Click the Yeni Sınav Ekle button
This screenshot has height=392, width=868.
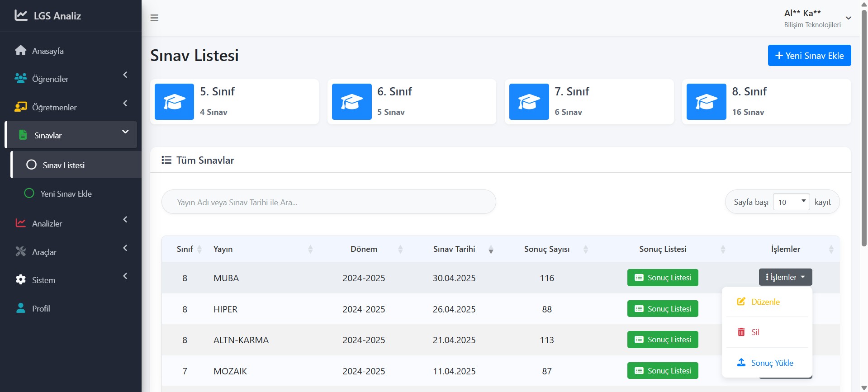pyautogui.click(x=809, y=56)
